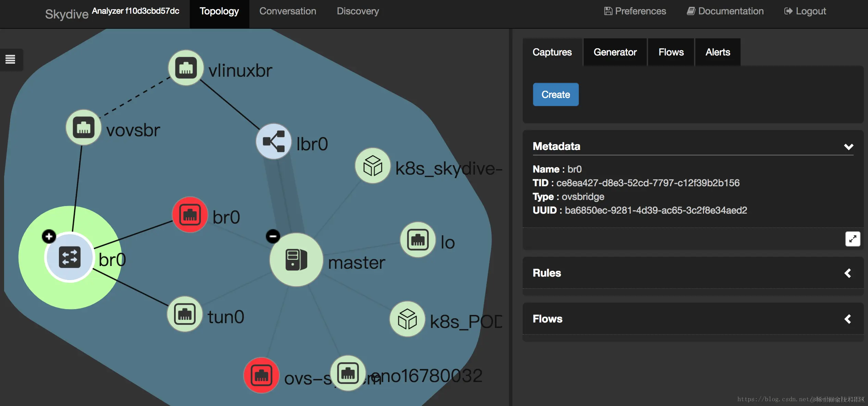This screenshot has width=868, height=406.
Task: Expand br0 group with plus badge
Action: point(49,236)
